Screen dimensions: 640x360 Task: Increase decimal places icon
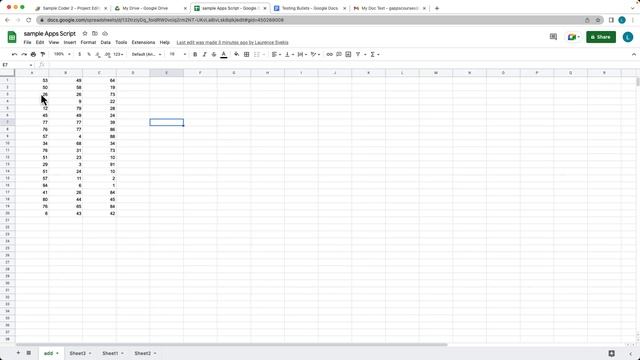(107, 54)
